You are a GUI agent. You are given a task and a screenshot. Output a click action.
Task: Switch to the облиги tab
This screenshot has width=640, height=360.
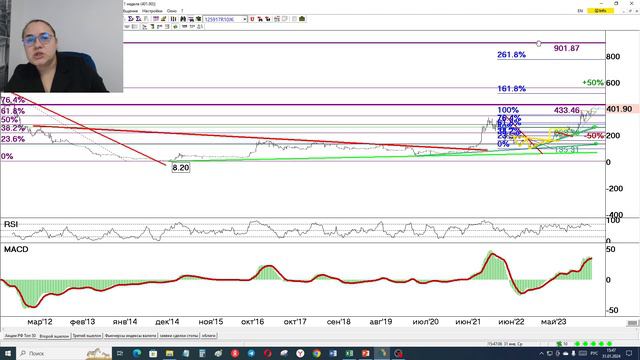pos(209,336)
